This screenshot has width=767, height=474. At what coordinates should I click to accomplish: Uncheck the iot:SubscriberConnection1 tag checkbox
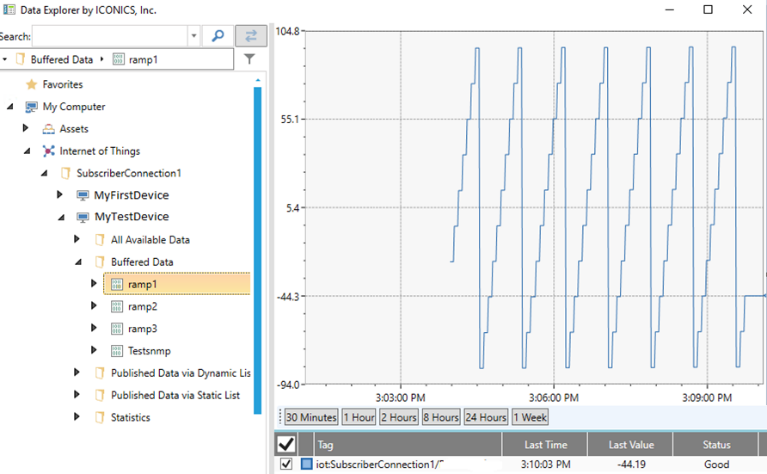point(285,465)
